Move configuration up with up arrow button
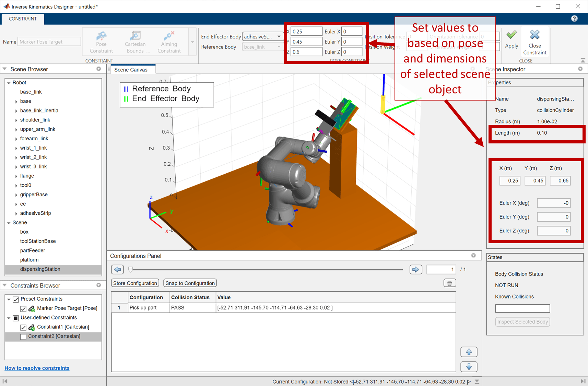 click(x=469, y=352)
